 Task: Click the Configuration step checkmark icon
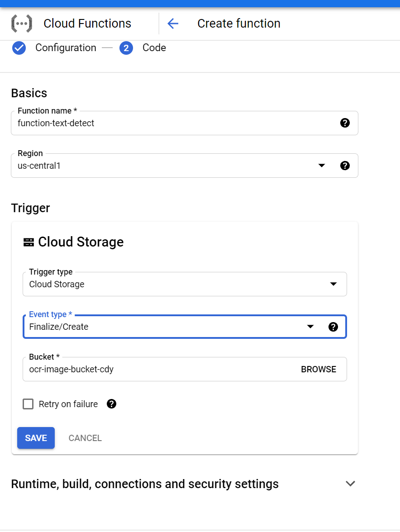(x=19, y=48)
